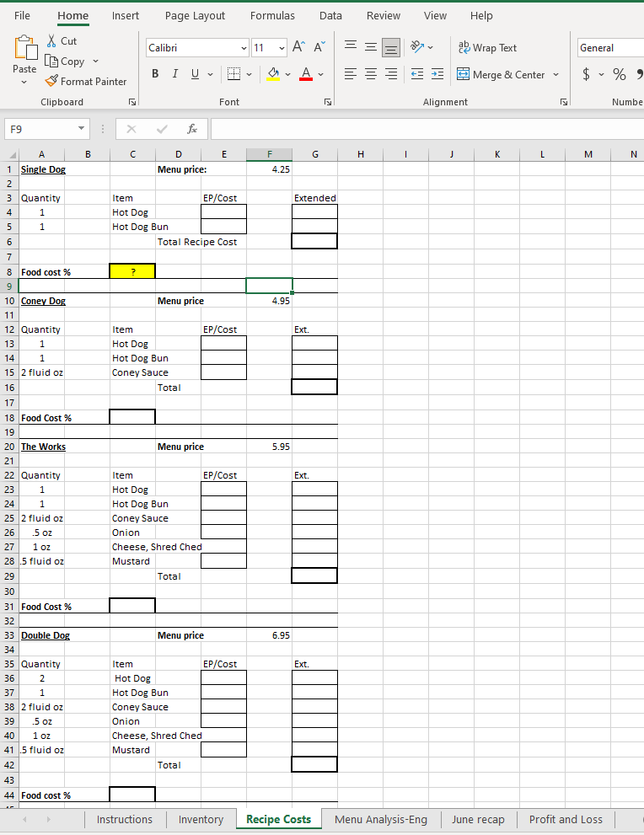Click the Name Box showing F9

coord(40,129)
